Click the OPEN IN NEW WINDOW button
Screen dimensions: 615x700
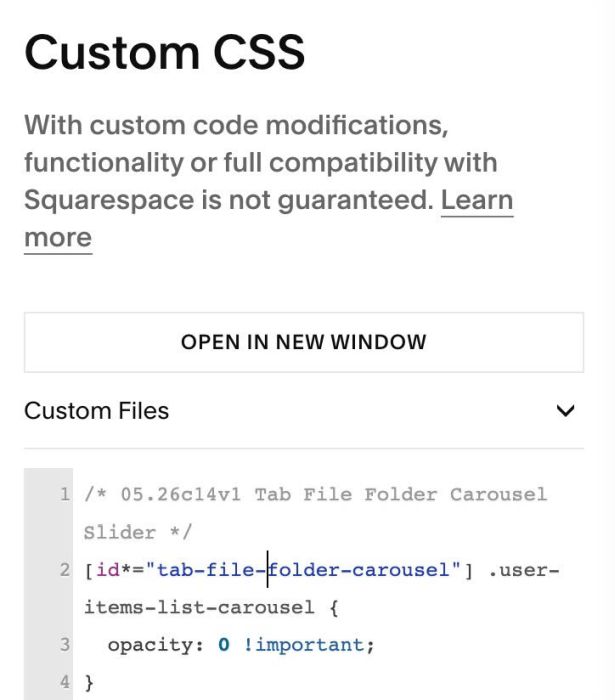pos(304,342)
